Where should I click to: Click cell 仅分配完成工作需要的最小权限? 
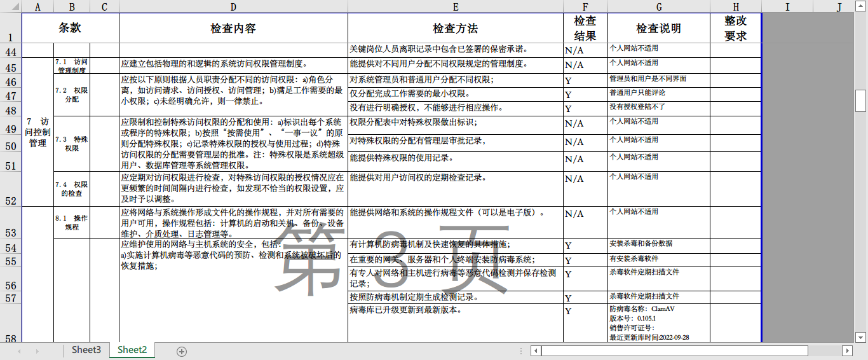[x=456, y=95]
